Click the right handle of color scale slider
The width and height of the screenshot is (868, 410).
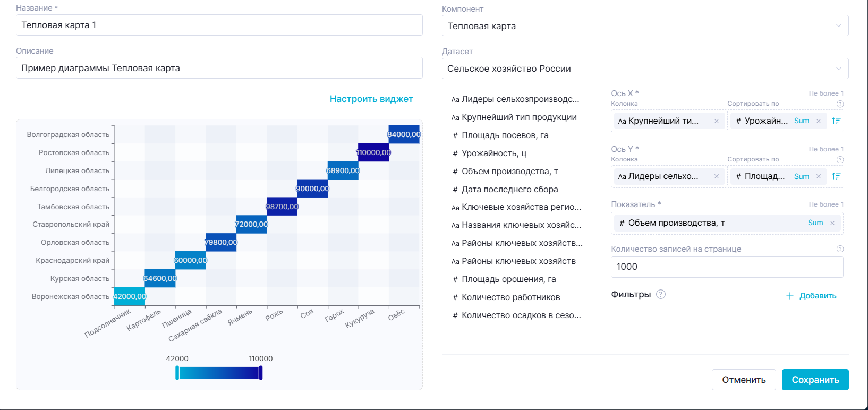261,373
